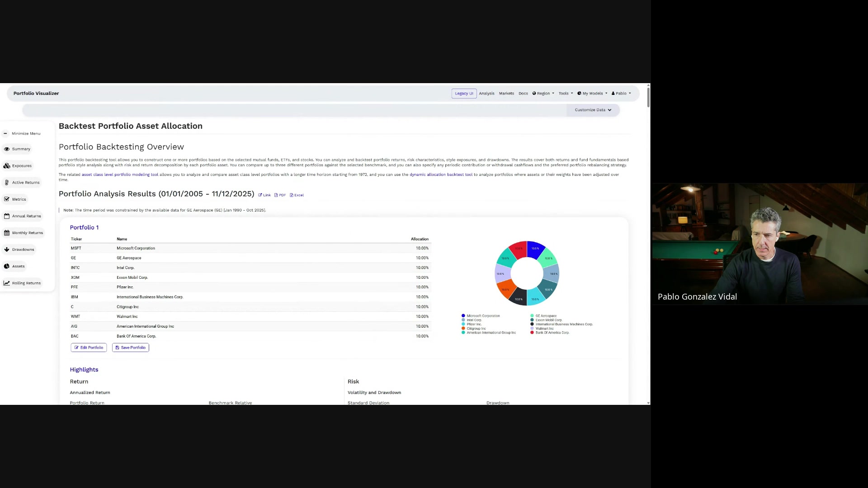
Task: Toggle Microsoft Corporation in the chart legend
Action: point(481,316)
